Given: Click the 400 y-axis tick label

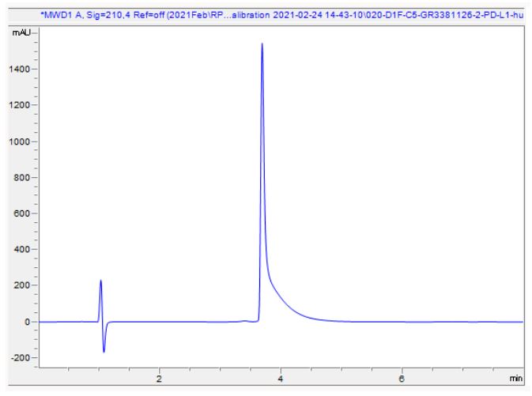Looking at the screenshot, I should [x=21, y=250].
